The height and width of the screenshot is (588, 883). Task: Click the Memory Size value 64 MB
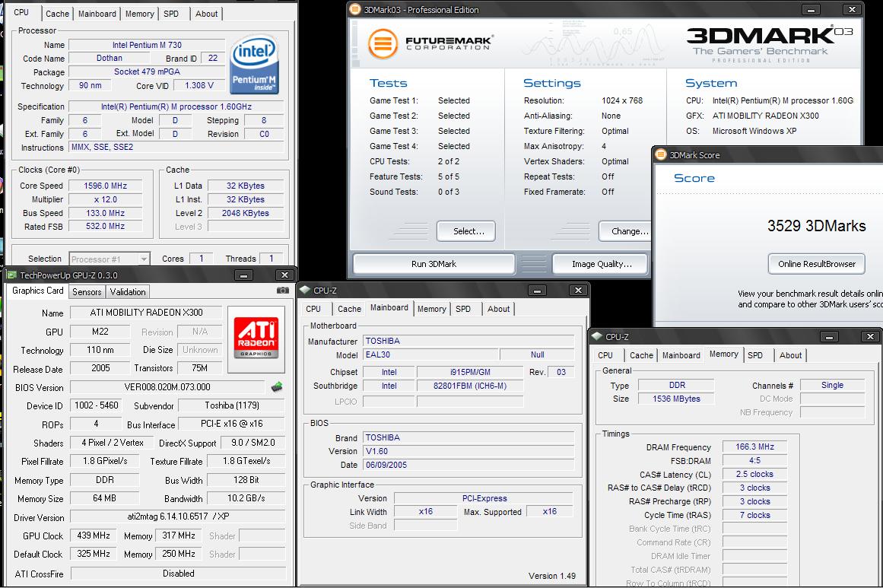point(105,498)
